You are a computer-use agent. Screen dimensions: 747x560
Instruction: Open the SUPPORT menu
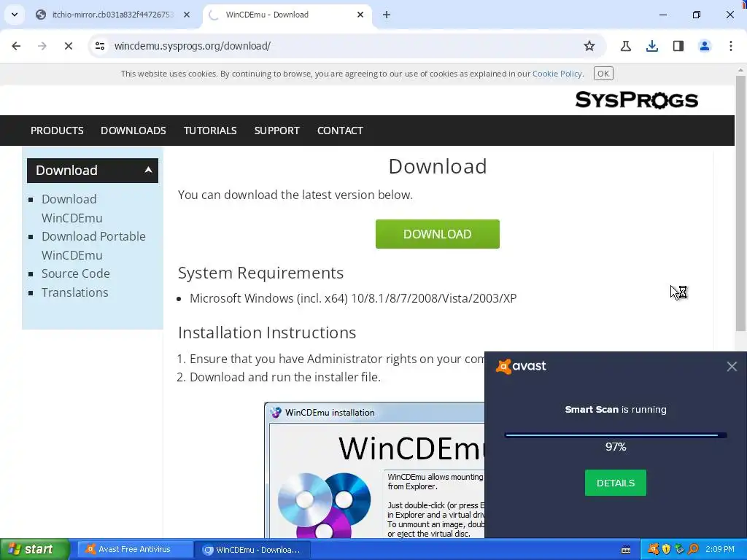tap(276, 131)
